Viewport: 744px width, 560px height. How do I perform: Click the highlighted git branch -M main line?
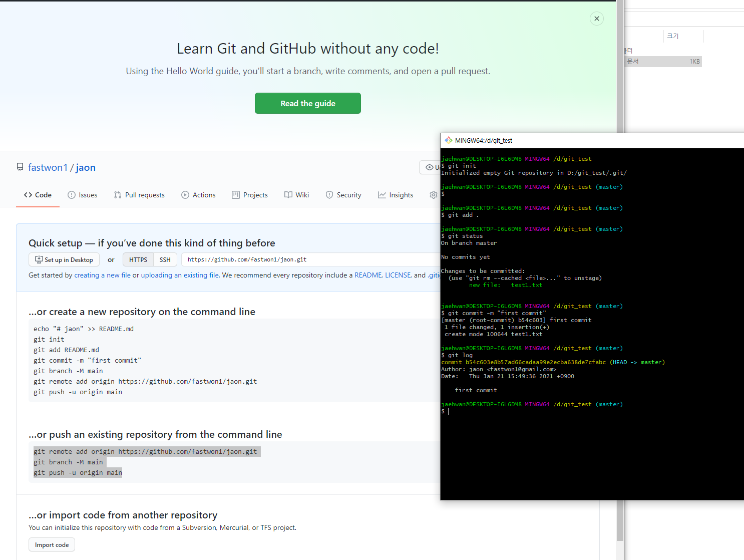click(x=68, y=462)
